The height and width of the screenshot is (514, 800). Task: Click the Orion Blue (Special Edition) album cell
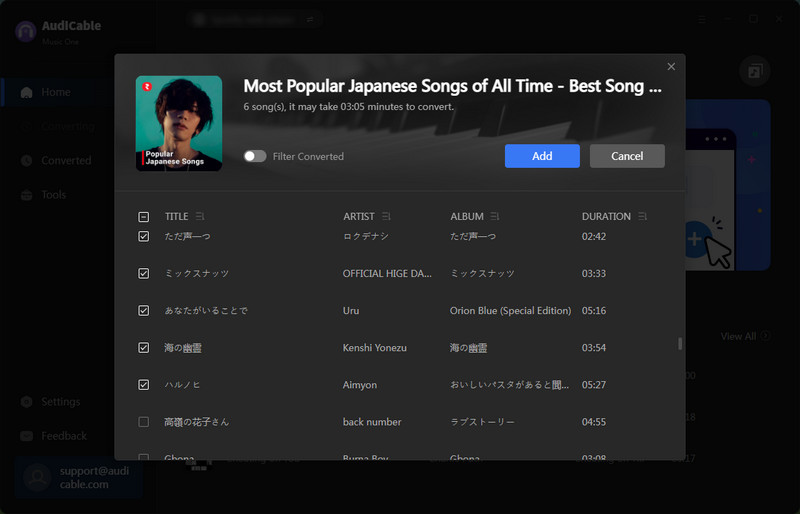coord(510,310)
